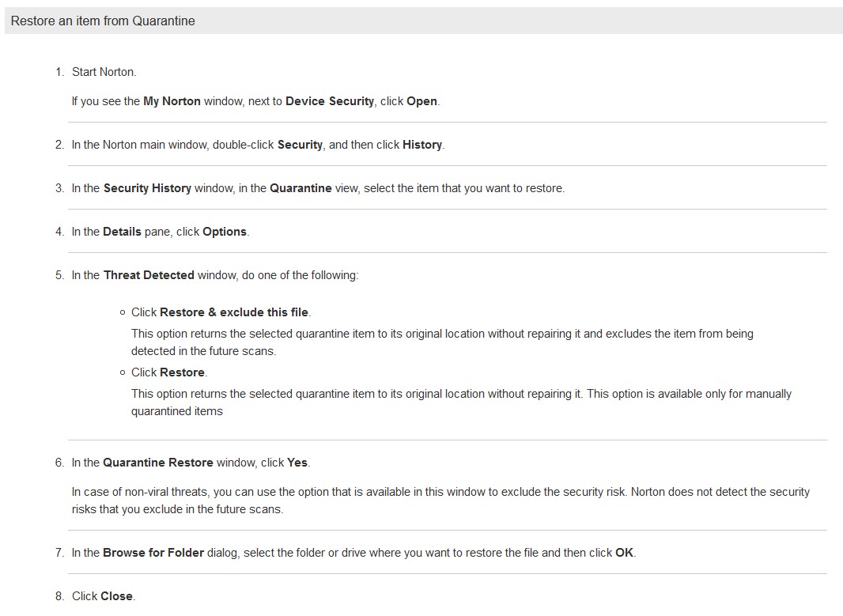Image resolution: width=843 pixels, height=616 pixels.
Task: Click the bold "Yes" in step 6
Action: (297, 463)
